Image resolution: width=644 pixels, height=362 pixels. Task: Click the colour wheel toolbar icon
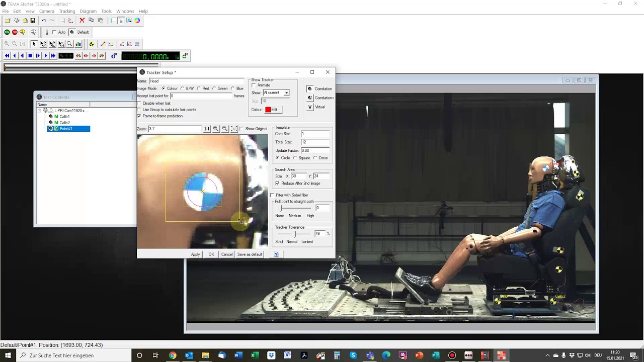[137, 21]
